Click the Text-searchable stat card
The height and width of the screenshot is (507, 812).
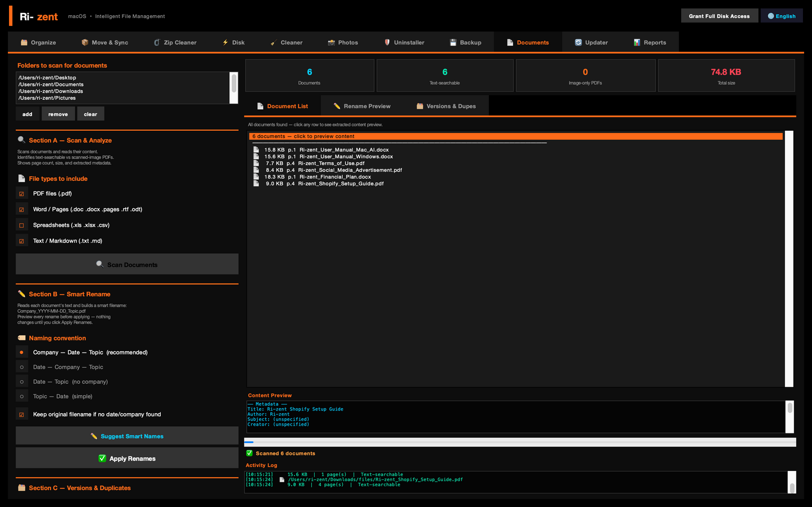coord(445,75)
